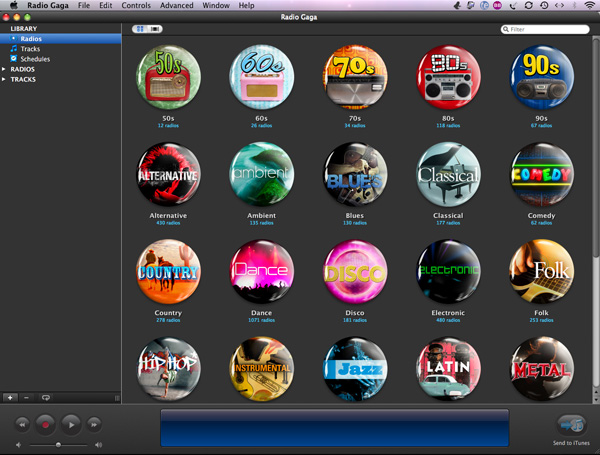Screen dimensions: 600x455
Task: Click the Send to iTunes icon
Action: [571, 423]
